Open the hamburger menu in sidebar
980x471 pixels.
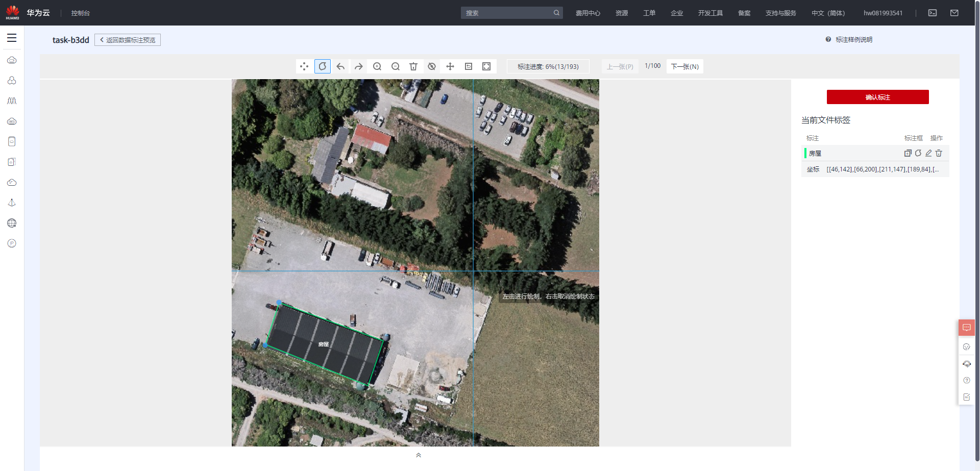coord(12,38)
